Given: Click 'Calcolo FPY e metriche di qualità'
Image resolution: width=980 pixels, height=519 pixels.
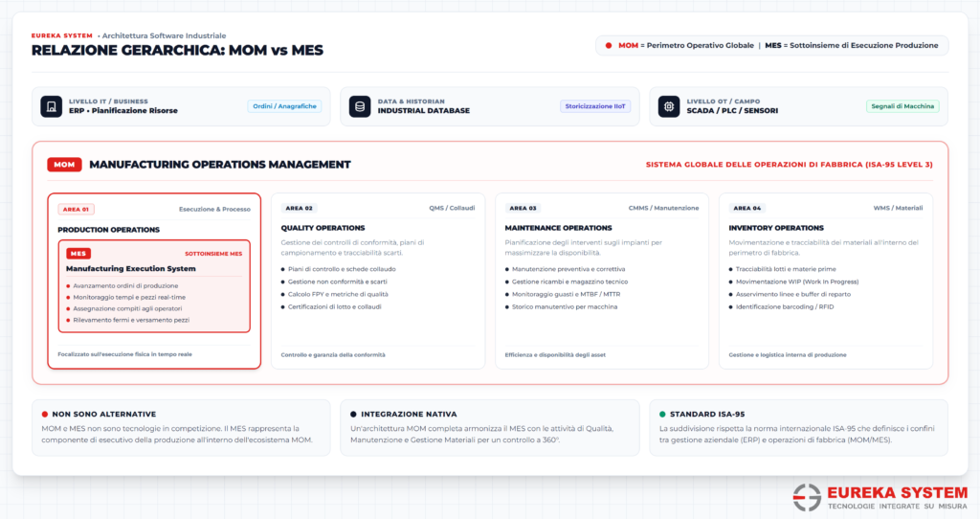Looking at the screenshot, I should point(338,294).
